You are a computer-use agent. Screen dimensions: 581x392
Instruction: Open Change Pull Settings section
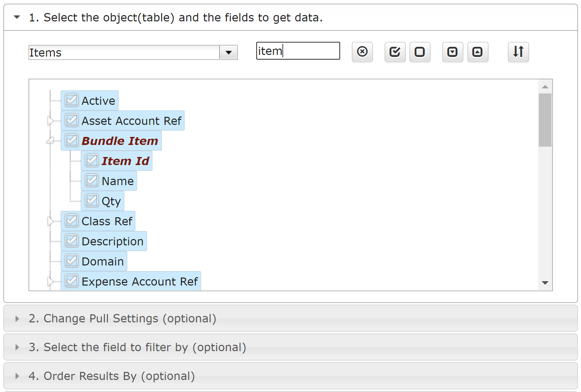point(122,318)
